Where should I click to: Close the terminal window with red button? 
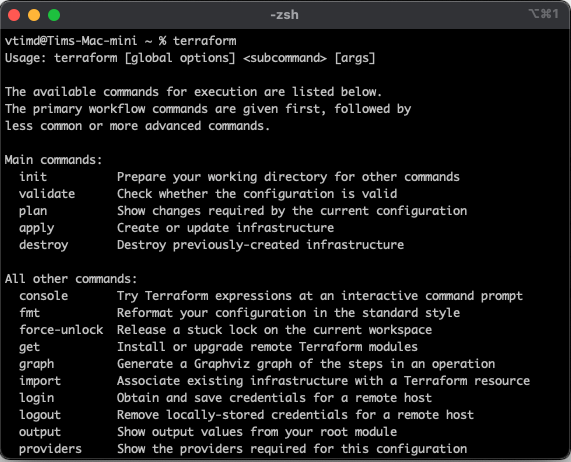click(x=14, y=15)
